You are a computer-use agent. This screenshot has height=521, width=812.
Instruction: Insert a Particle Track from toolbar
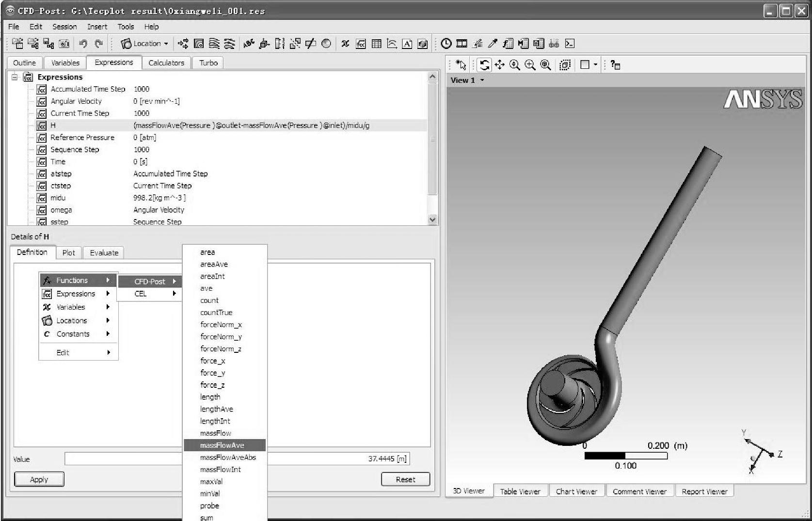(229, 44)
